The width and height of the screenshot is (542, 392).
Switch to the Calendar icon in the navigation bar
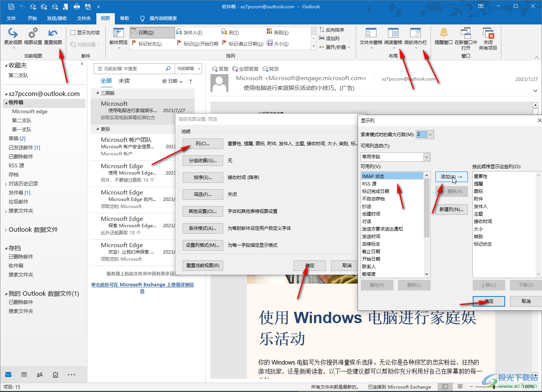pyautogui.click(x=24, y=375)
